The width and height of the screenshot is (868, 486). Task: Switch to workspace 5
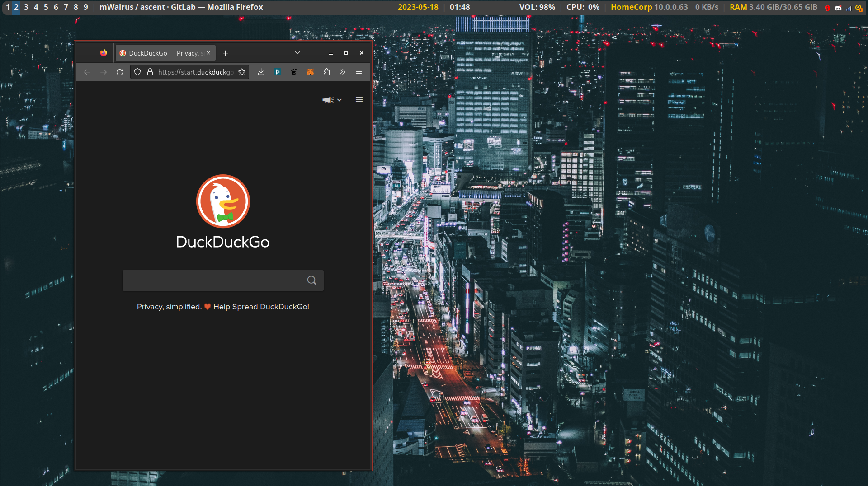coord(46,7)
